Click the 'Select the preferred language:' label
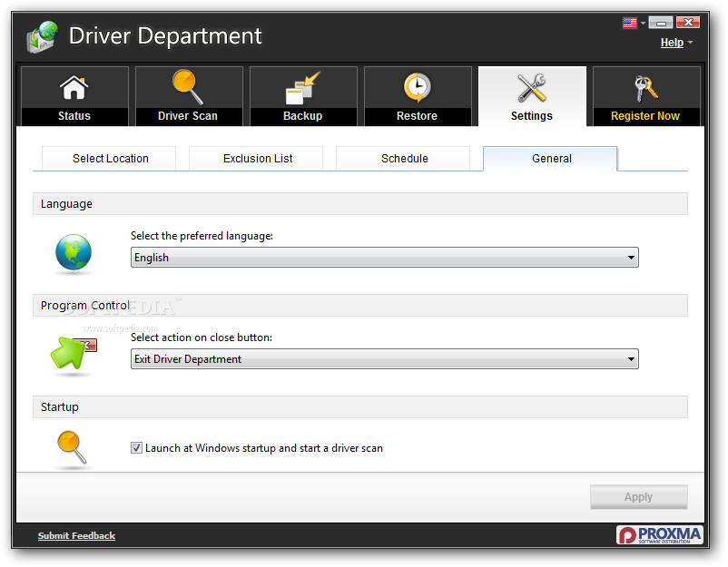 click(202, 236)
